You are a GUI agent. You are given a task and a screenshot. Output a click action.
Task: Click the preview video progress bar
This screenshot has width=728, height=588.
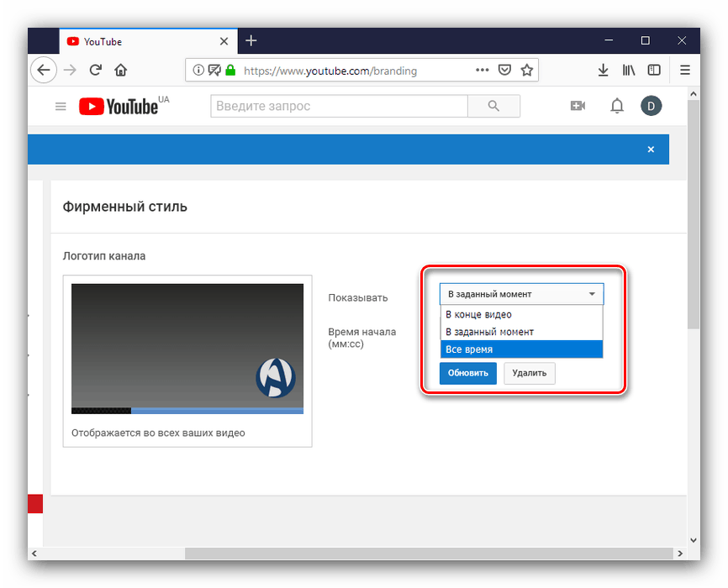pos(187,411)
